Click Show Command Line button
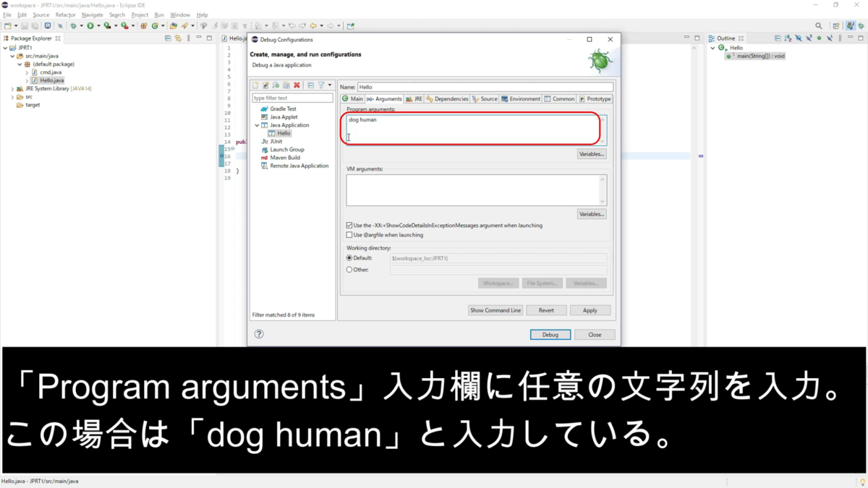This screenshot has width=868, height=488. point(495,310)
